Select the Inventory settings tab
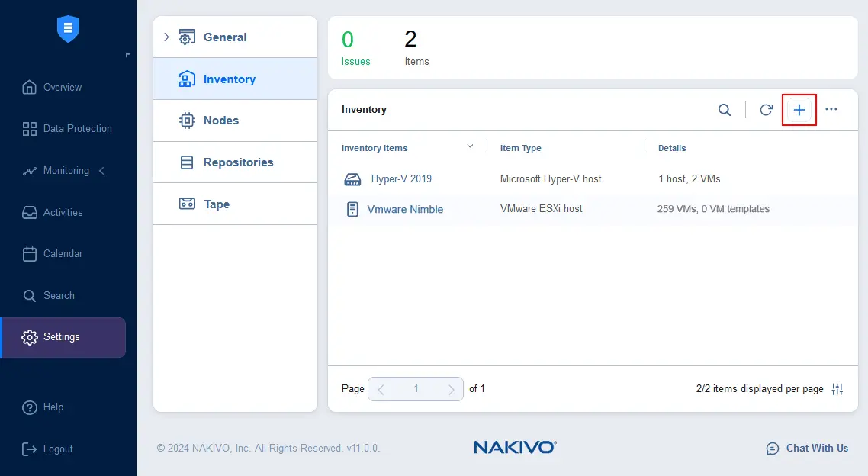 point(235,79)
